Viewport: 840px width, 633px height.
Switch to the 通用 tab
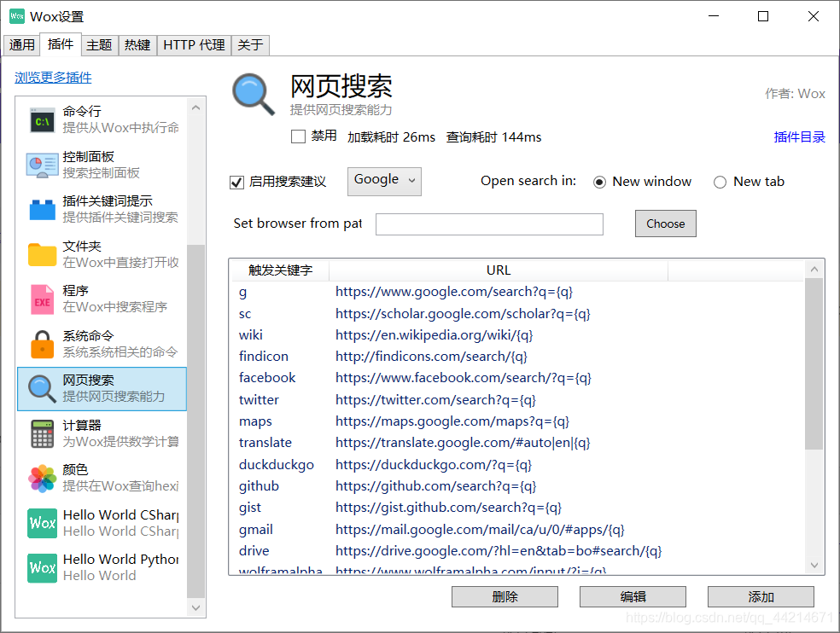click(x=22, y=45)
